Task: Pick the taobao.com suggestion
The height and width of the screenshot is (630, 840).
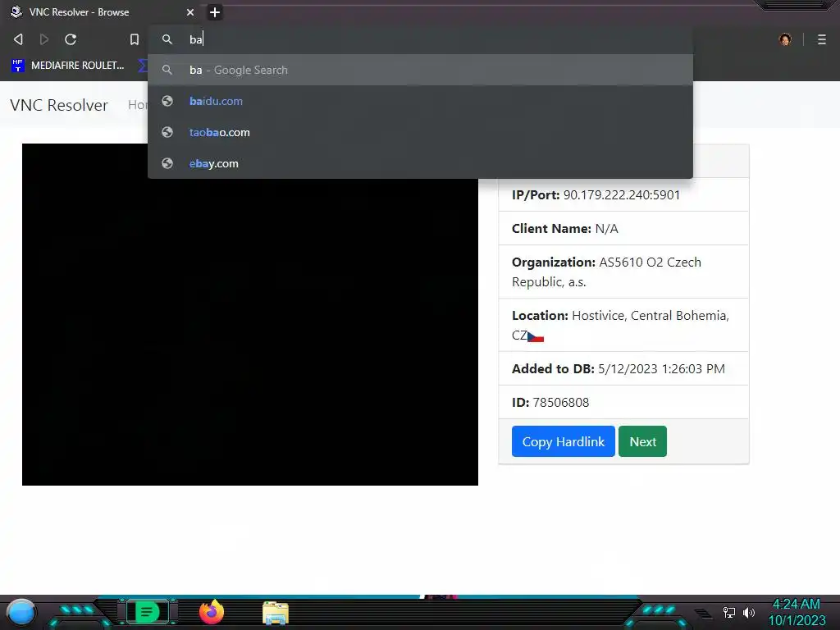Action: point(421,132)
